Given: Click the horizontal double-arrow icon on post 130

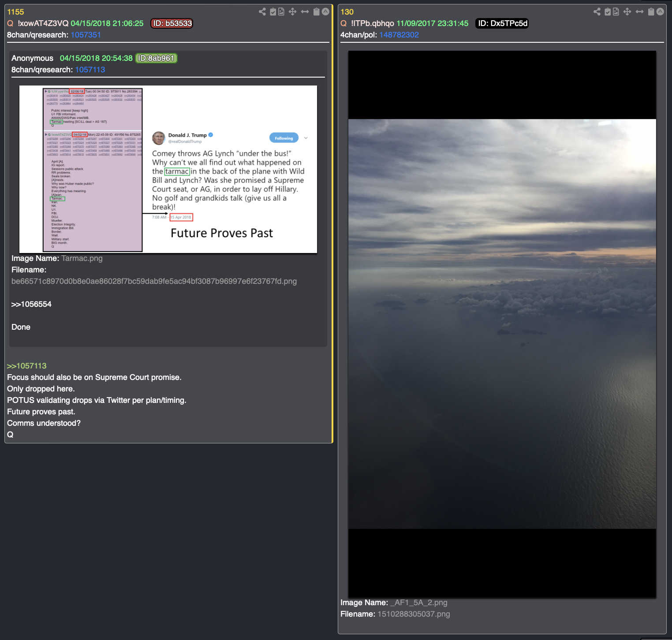Looking at the screenshot, I should point(639,12).
